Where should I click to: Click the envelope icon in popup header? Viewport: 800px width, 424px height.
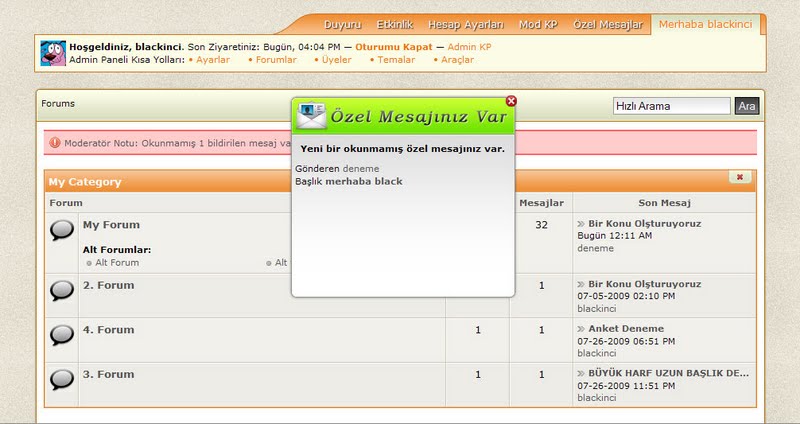point(313,116)
